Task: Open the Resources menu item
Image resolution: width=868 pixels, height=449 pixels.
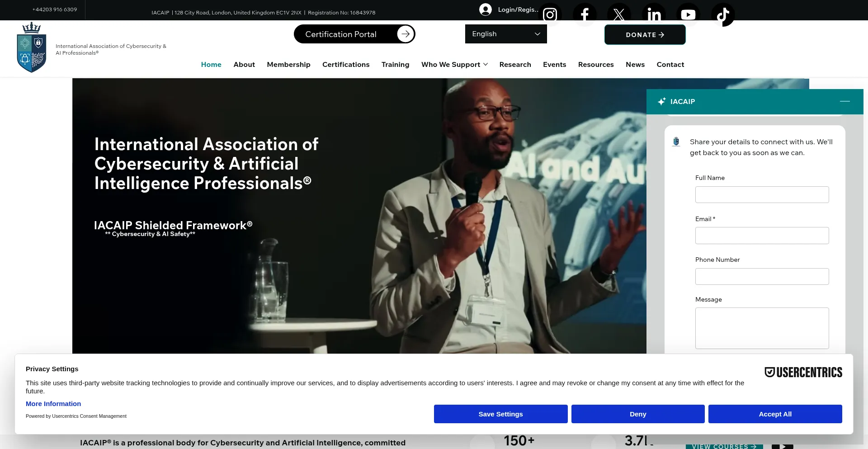Action: [x=596, y=65]
